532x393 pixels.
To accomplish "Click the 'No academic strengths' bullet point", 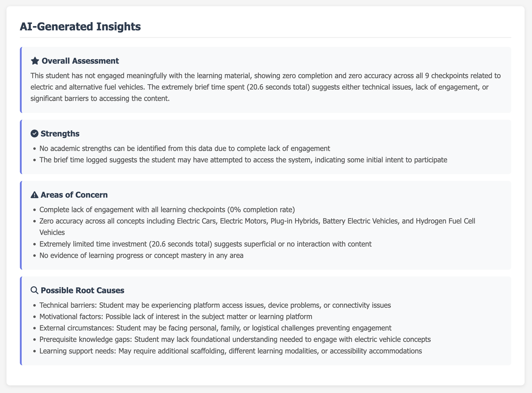I will click(x=184, y=148).
